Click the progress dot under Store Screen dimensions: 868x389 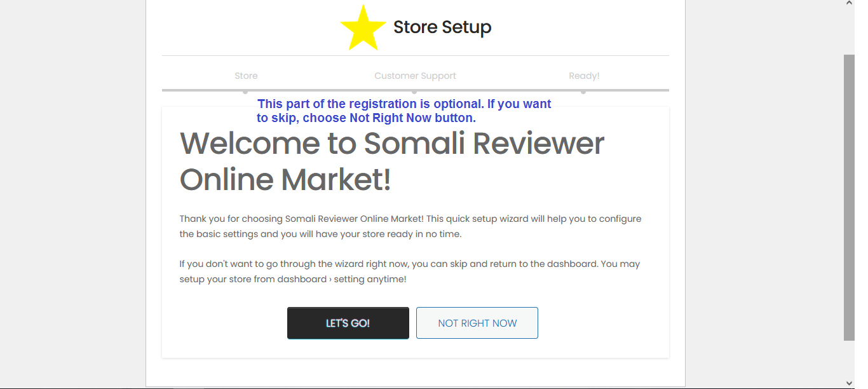(245, 92)
